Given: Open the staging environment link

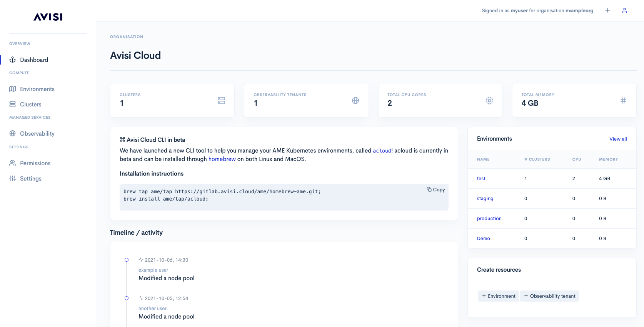Looking at the screenshot, I should pos(485,198).
